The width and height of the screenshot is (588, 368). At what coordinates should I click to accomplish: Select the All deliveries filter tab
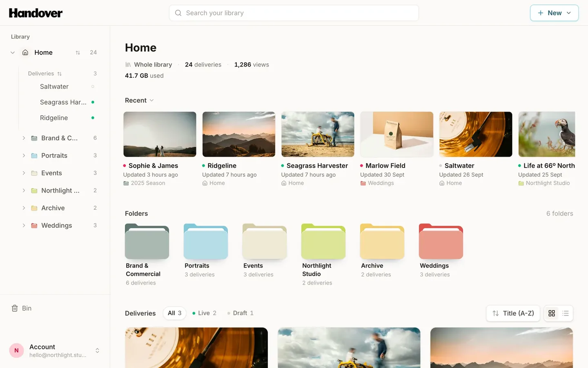pos(174,313)
